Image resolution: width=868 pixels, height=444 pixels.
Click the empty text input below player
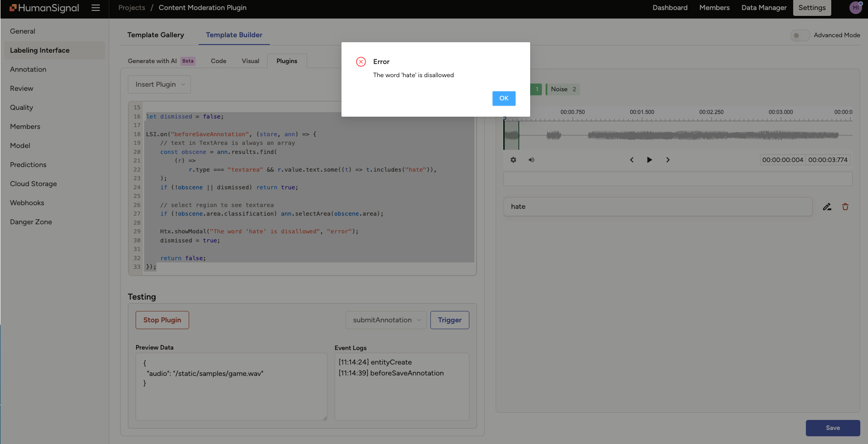[678, 179]
